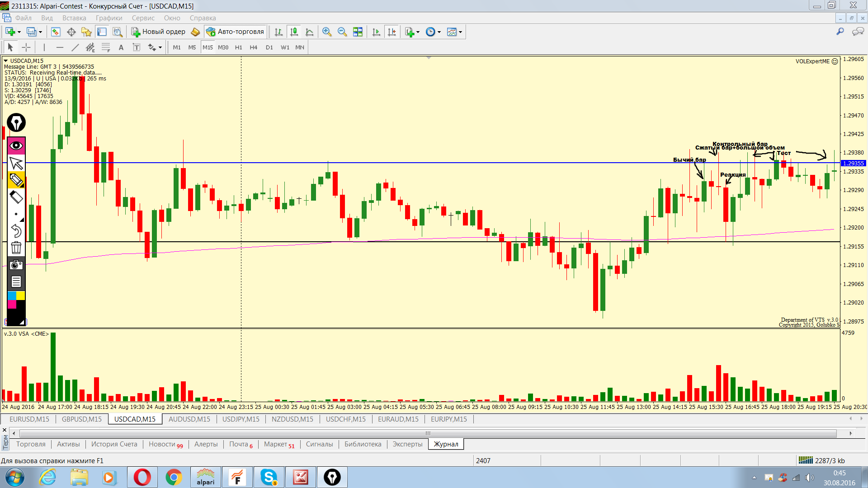Select Fibonacci retracement tool
Image resolution: width=868 pixels, height=488 pixels.
[x=106, y=47]
